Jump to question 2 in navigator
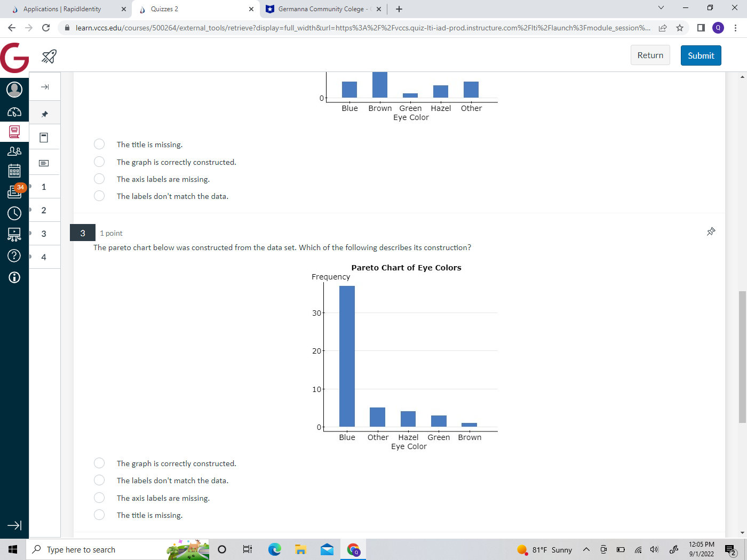 pos(44,210)
